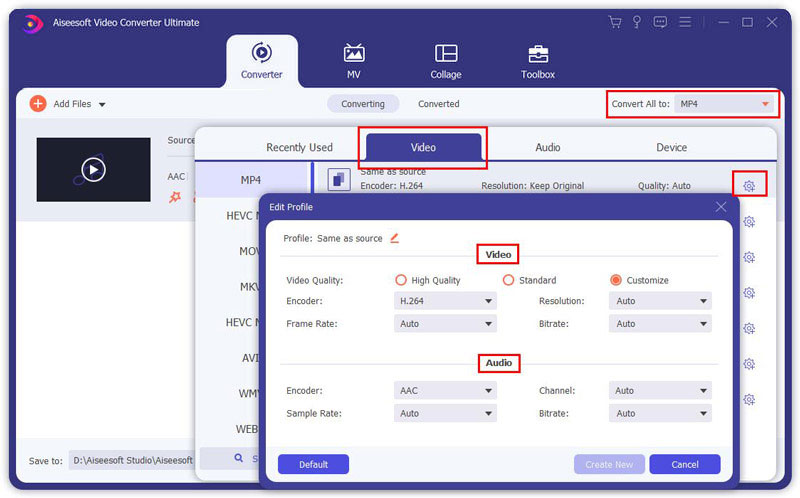Click the search magnifier icon in format list

point(238,458)
